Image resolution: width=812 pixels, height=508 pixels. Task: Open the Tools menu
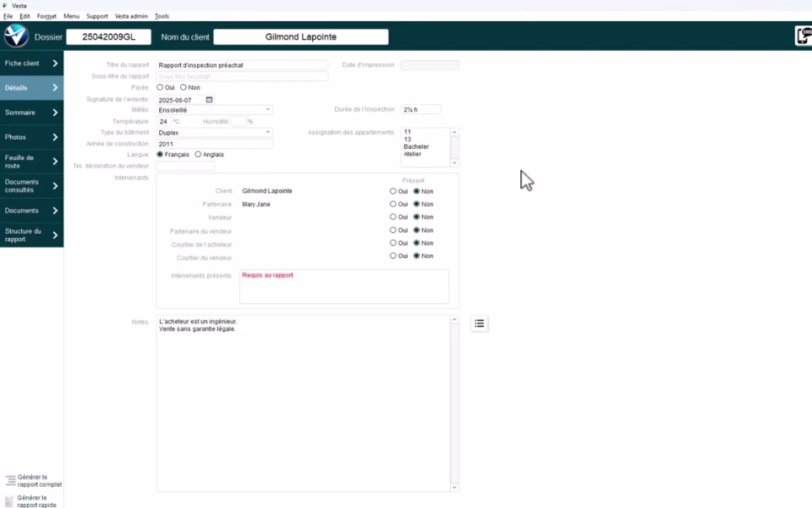(x=162, y=16)
